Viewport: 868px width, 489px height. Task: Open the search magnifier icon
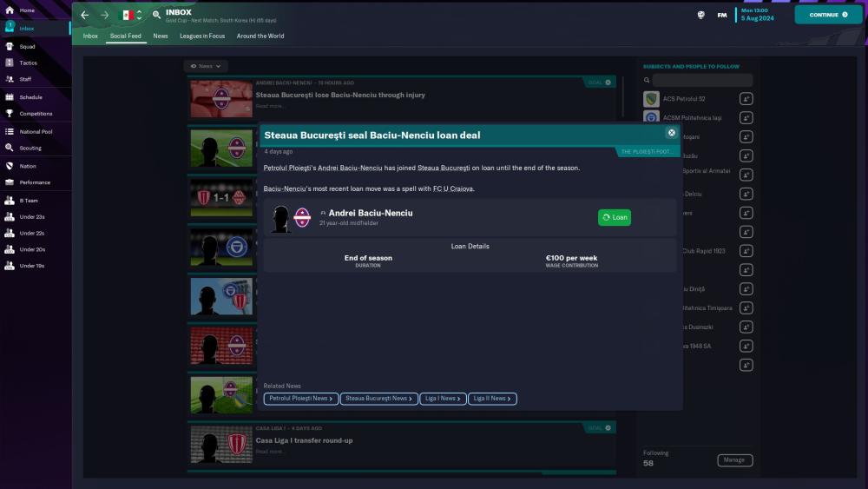point(156,15)
